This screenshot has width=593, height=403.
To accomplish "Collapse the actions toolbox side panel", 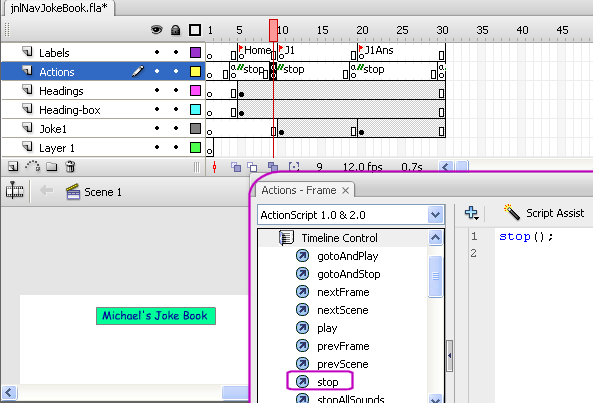I will (449, 356).
